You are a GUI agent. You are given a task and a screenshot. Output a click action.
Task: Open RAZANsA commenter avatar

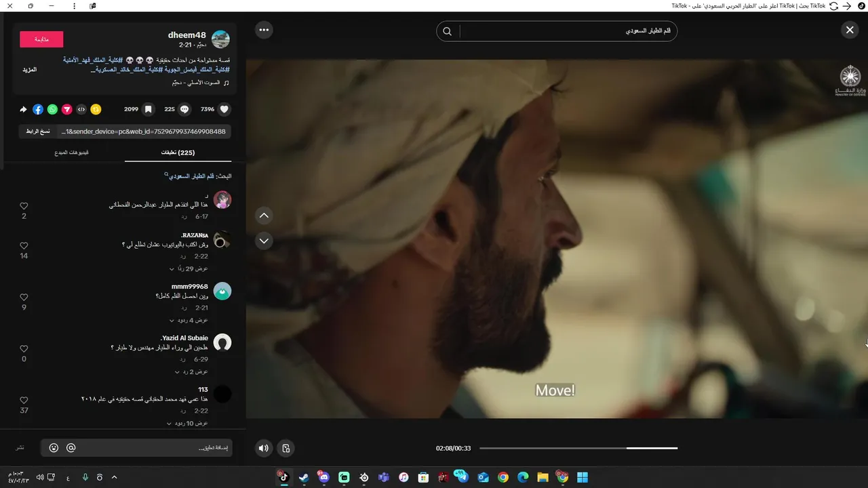tap(222, 240)
